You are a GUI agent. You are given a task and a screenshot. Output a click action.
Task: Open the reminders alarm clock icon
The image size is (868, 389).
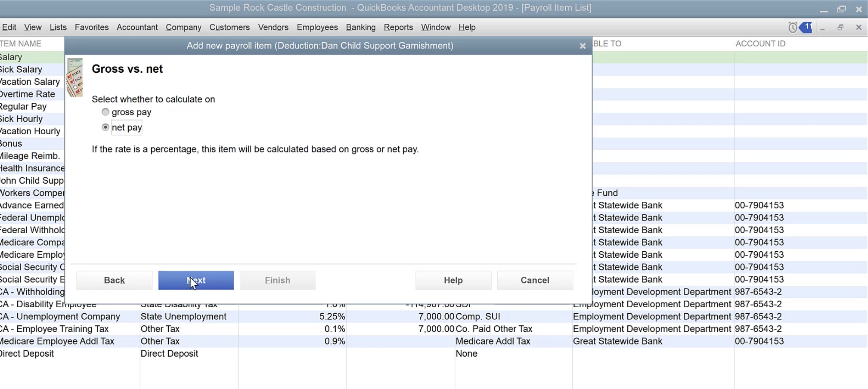792,28
